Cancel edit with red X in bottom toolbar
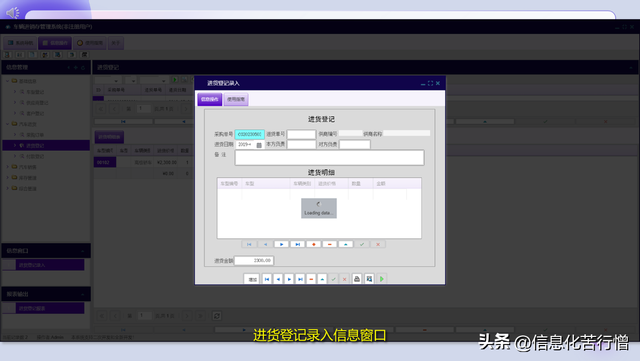The image size is (640, 361). point(344,279)
